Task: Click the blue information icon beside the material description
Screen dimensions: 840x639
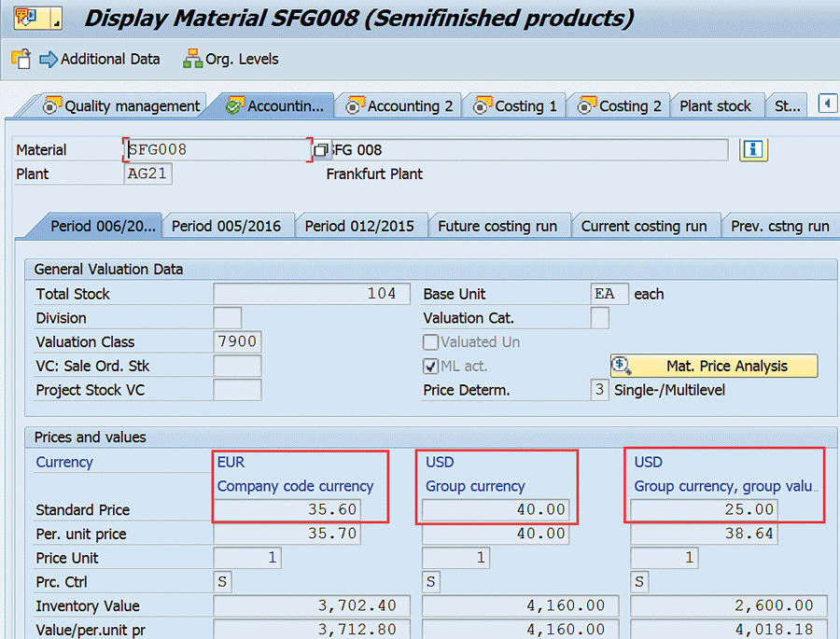Action: click(x=753, y=149)
